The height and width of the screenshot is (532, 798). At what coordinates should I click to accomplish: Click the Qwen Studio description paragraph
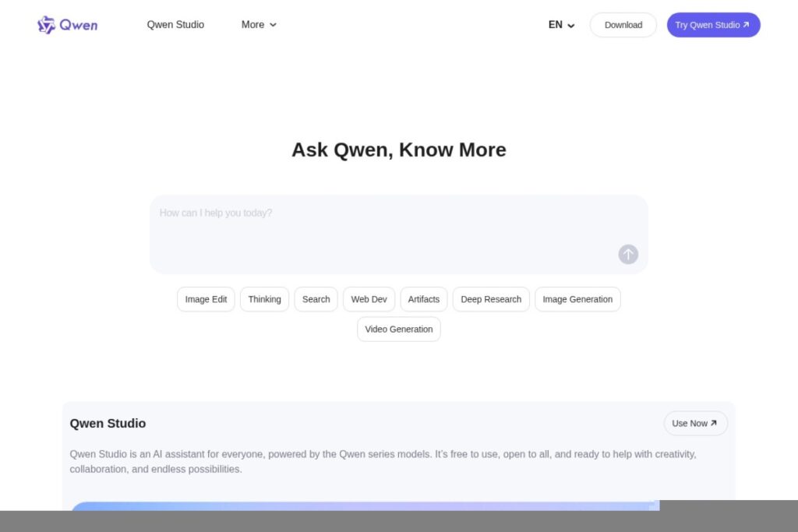point(383,461)
